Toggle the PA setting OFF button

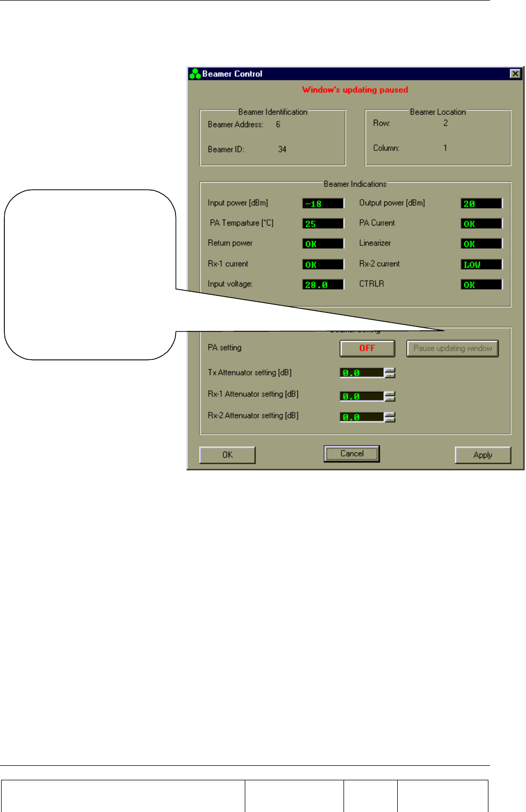[x=368, y=349]
